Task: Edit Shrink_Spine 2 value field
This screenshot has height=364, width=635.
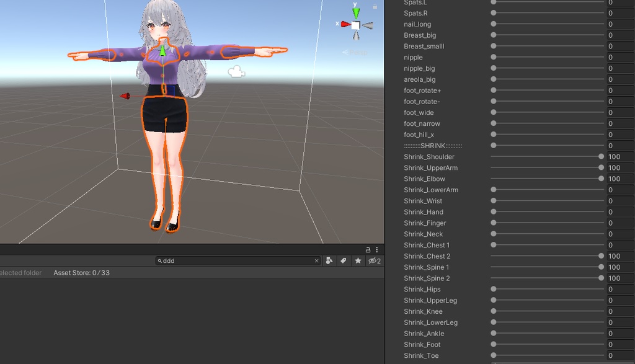Action: (620, 278)
